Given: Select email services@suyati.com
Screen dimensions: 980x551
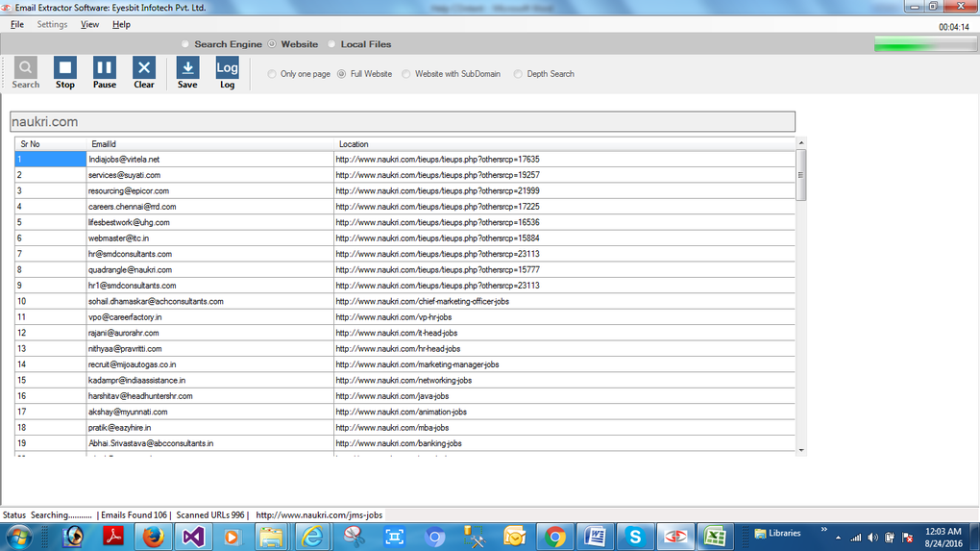Looking at the screenshot, I should tap(124, 175).
